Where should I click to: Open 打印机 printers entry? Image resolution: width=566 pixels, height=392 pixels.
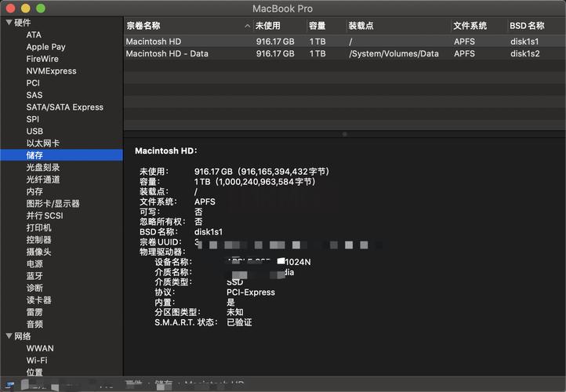[x=38, y=228]
